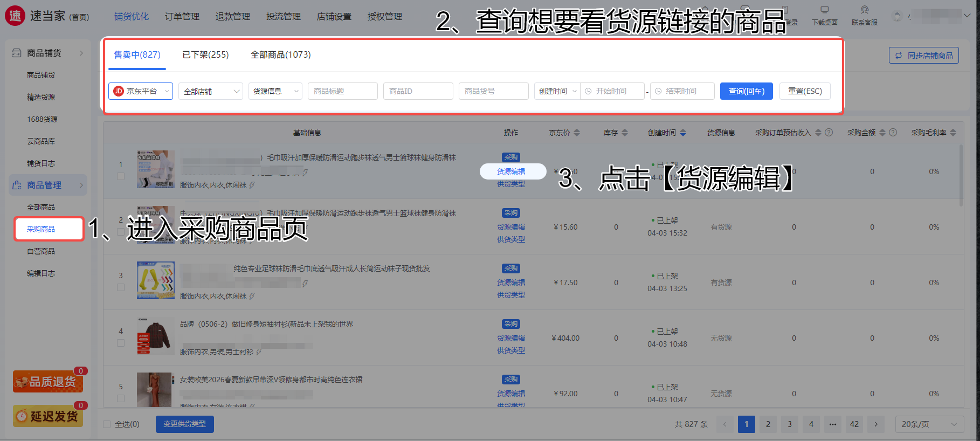Click the 品质退货 badge icon
Viewport: 980px width, 441px height.
click(48, 382)
